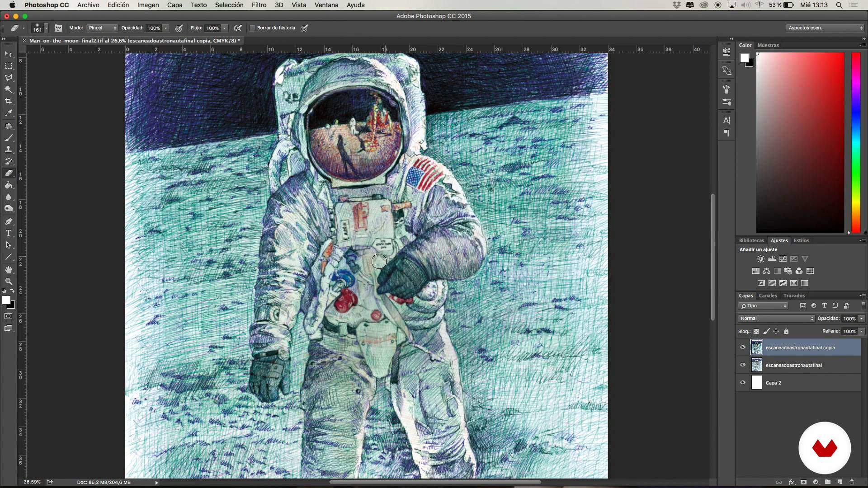The width and height of the screenshot is (868, 488).
Task: Click the foreground color swatch in toolbox
Action: [x=6, y=300]
